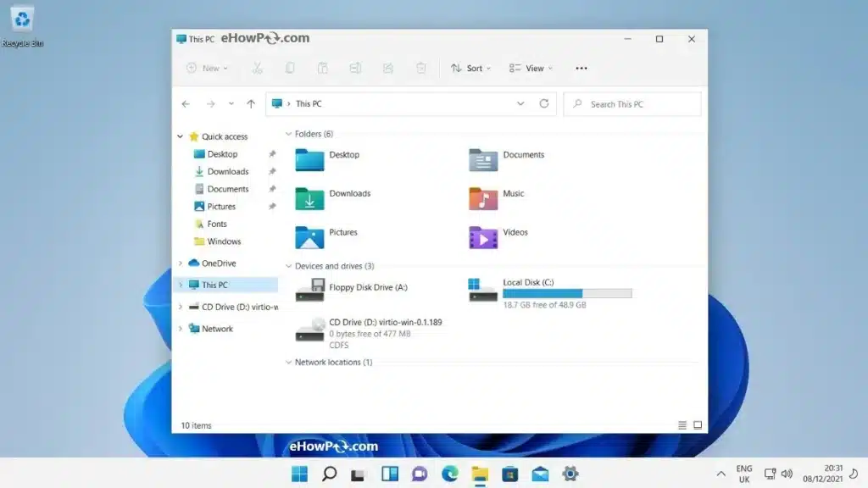Open recent locations dropdown chevron
868x488 pixels.
click(231, 103)
